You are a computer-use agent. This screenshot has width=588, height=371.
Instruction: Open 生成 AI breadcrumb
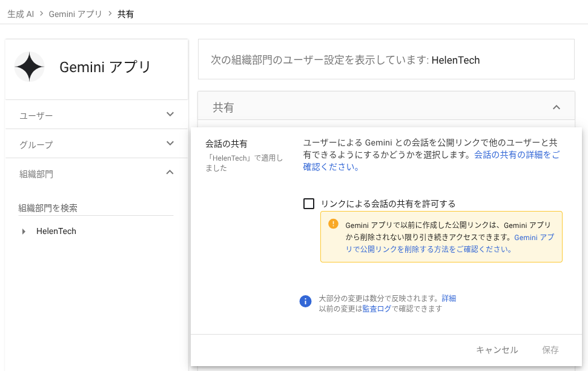(21, 14)
